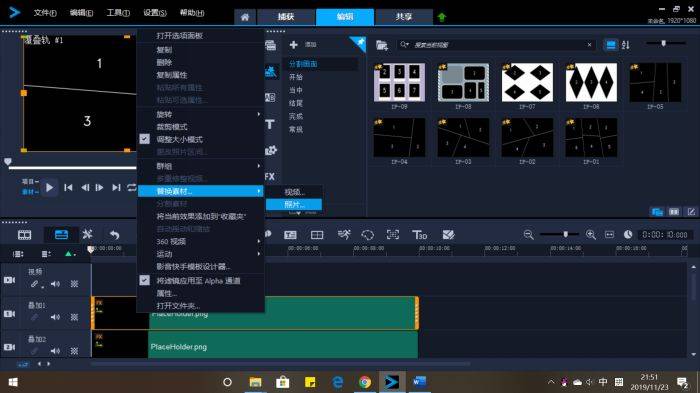Click the mask creator icon
Screen dimensions: 700x393
click(448, 235)
